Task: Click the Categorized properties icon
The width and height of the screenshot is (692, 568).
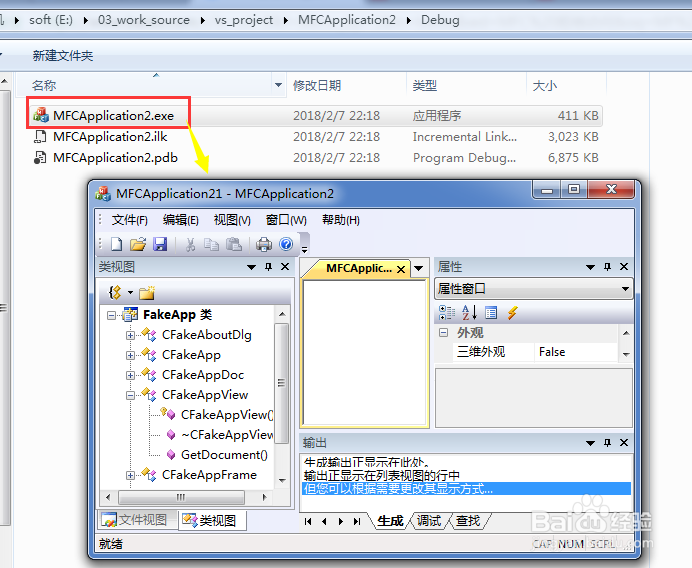Action: coord(447,313)
